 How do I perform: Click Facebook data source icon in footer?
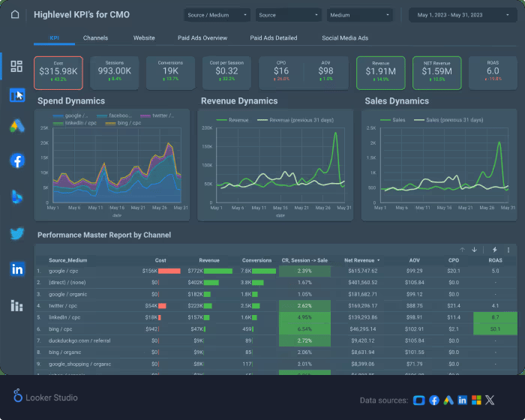pos(434,400)
